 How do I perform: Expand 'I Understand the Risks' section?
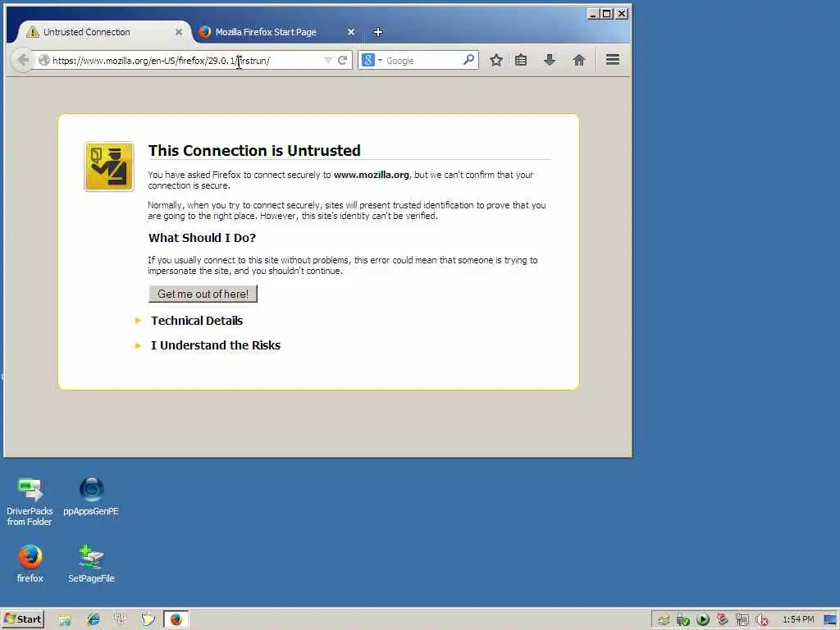pyautogui.click(x=216, y=345)
